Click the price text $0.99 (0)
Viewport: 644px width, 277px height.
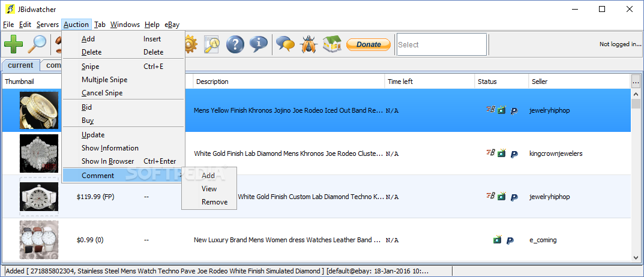[x=90, y=240]
